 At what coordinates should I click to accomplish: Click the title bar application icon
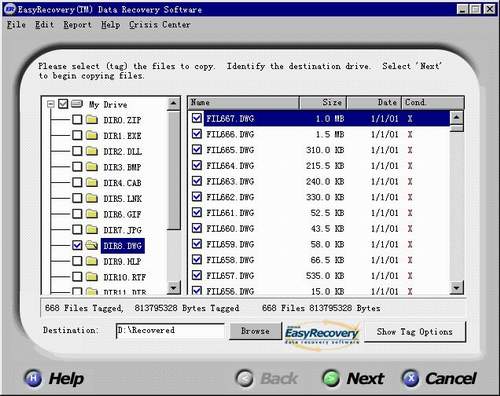pos(10,9)
